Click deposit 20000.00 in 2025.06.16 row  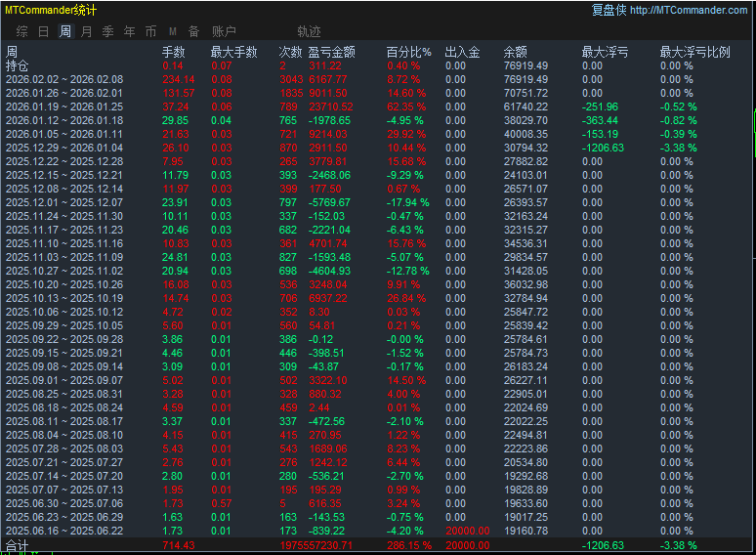tap(468, 531)
